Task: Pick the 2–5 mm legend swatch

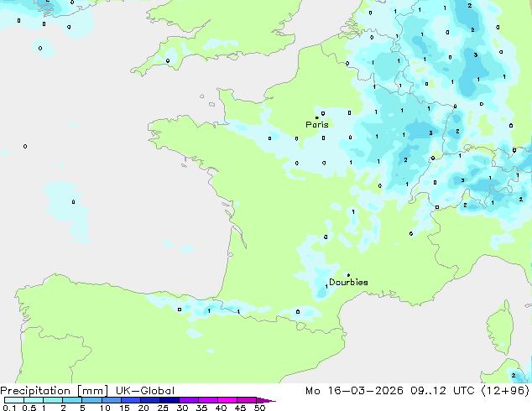Action: (x=72, y=400)
